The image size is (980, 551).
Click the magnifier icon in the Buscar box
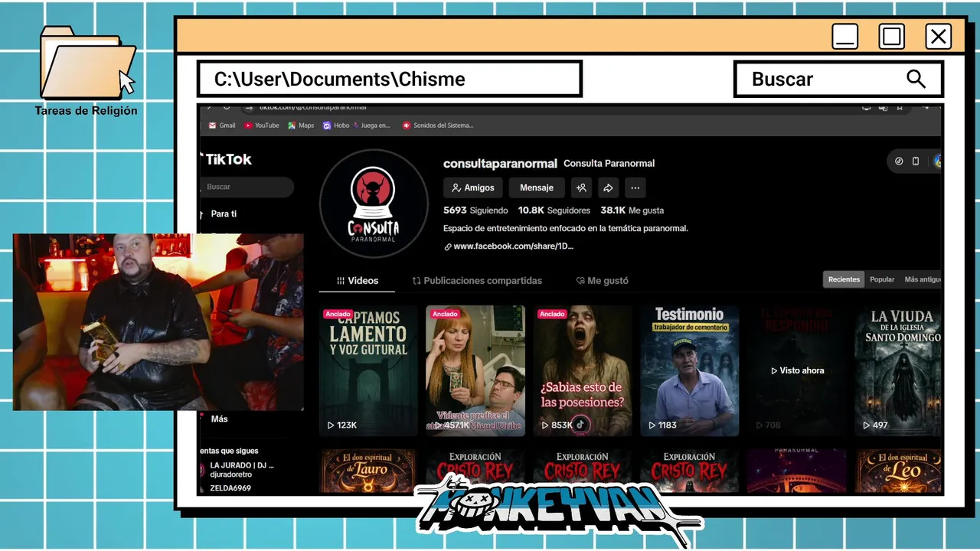pyautogui.click(x=916, y=79)
